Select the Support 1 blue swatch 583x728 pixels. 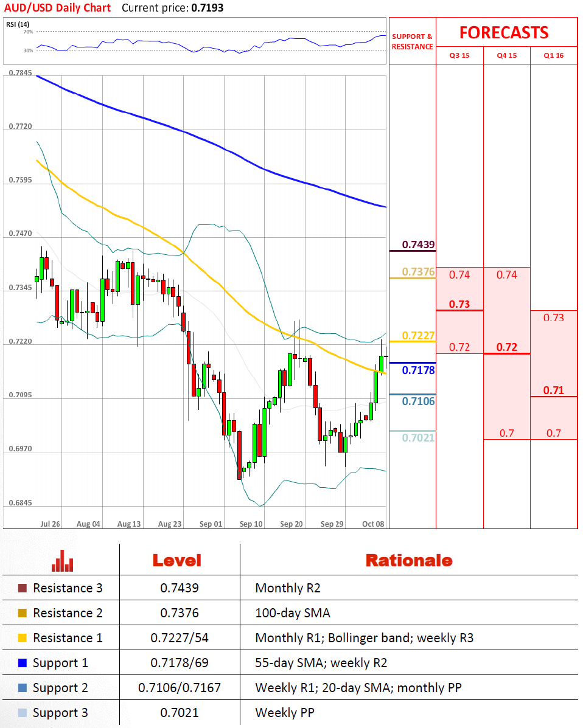click(x=23, y=663)
